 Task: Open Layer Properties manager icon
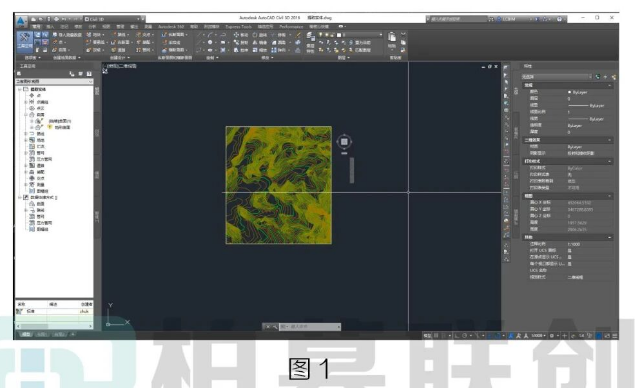310,37
